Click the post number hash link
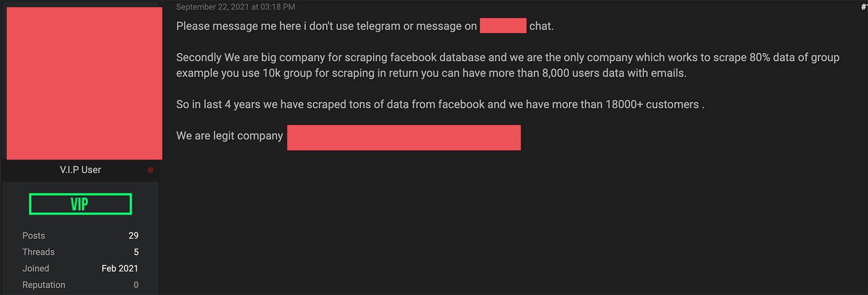Screen dimensions: 868x295 pos(864,7)
